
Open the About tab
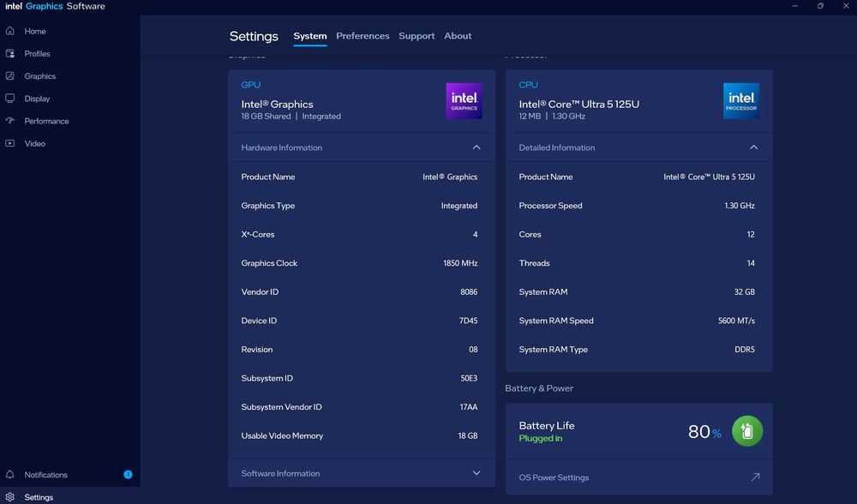(x=458, y=35)
